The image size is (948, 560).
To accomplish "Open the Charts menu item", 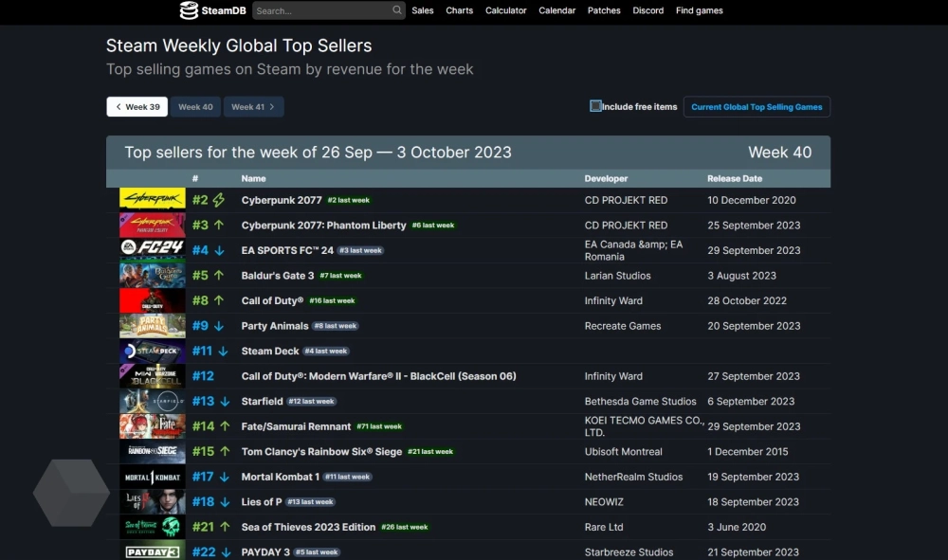I will coord(460,10).
